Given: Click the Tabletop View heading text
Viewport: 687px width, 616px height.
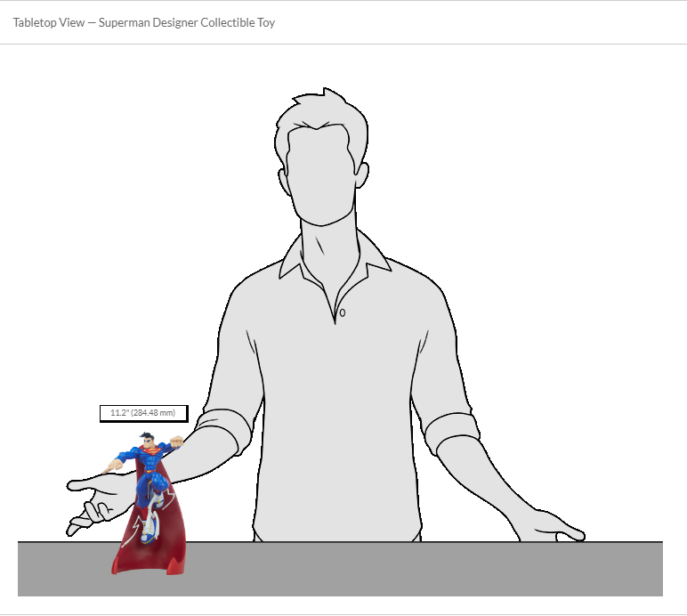Looking at the screenshot, I should click(x=143, y=22).
